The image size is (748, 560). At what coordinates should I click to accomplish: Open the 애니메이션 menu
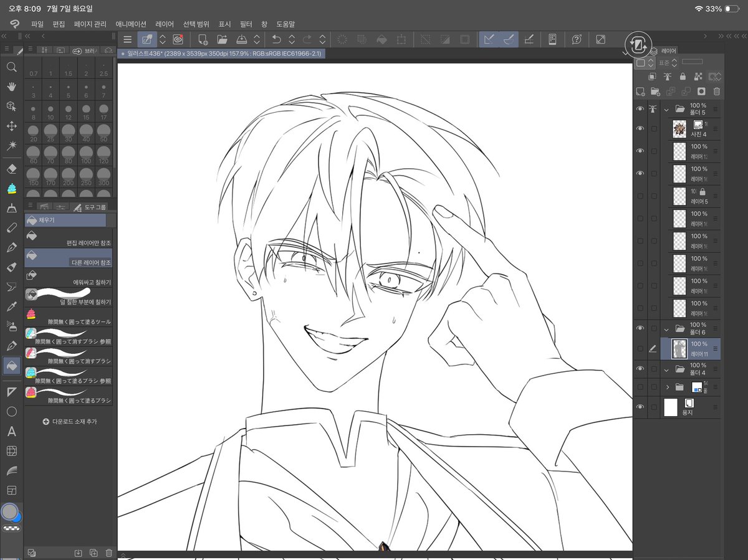click(130, 24)
